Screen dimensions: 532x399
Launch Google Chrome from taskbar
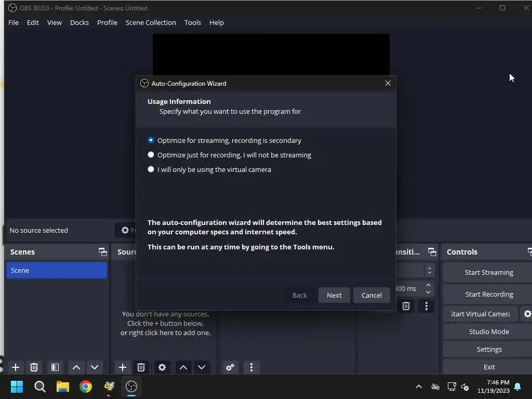point(86,387)
